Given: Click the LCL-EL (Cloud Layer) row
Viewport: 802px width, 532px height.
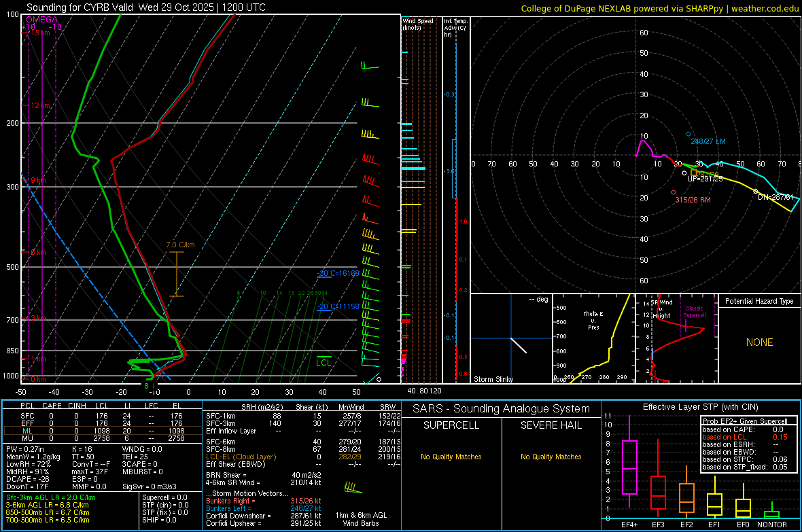Looking at the screenshot, I should pos(303,457).
